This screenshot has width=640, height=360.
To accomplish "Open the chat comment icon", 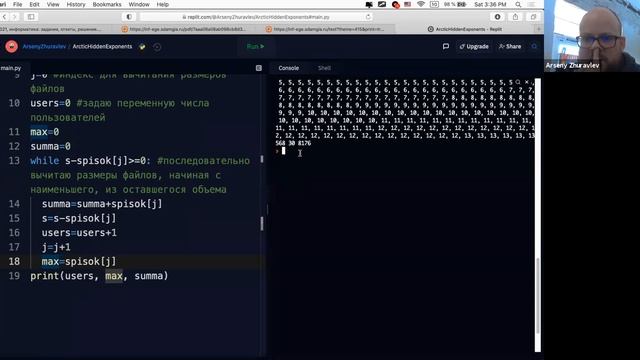I will coord(446,47).
